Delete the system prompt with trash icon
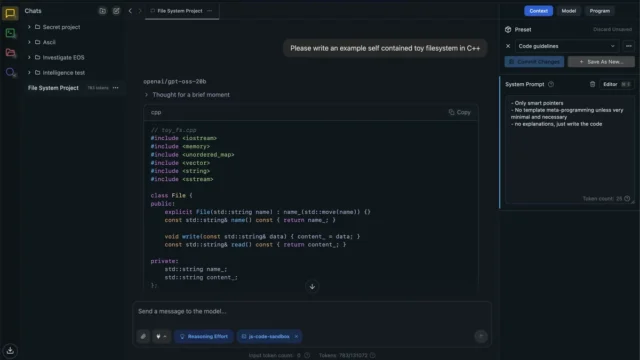This screenshot has width=640, height=360. tap(592, 84)
